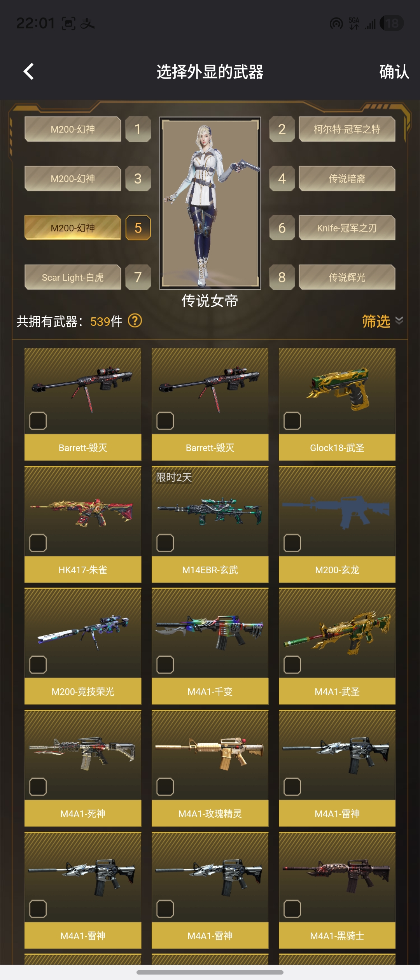Click the chevron next to 筛选

399,320
